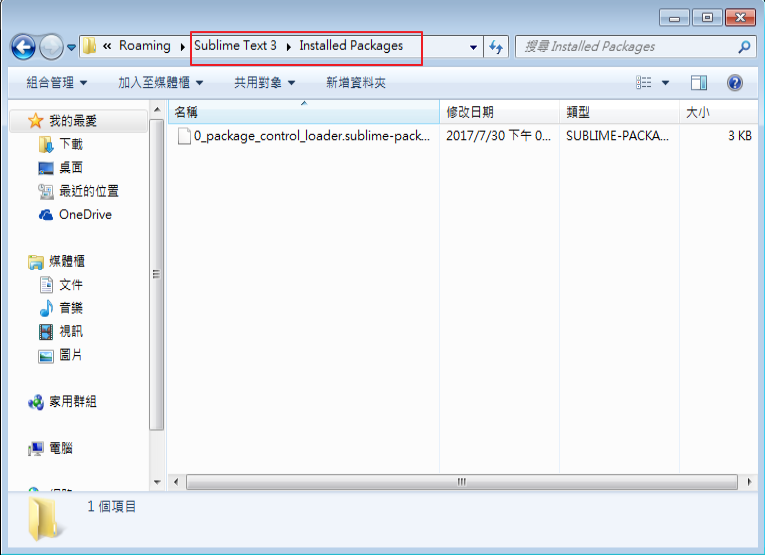The width and height of the screenshot is (765, 555).
Task: Expand the arrow after Roaming breadcrumb
Action: pos(182,47)
